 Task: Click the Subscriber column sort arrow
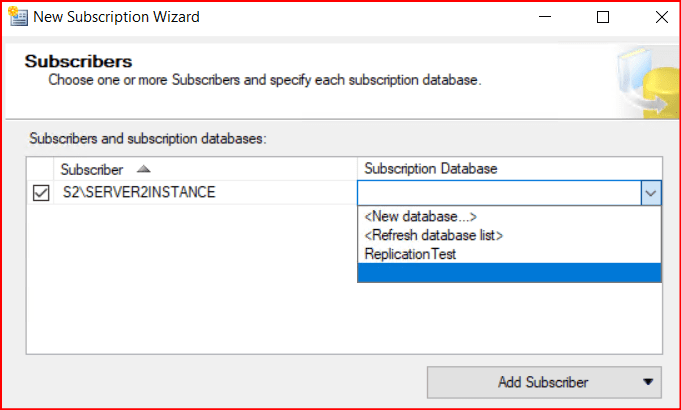143,169
